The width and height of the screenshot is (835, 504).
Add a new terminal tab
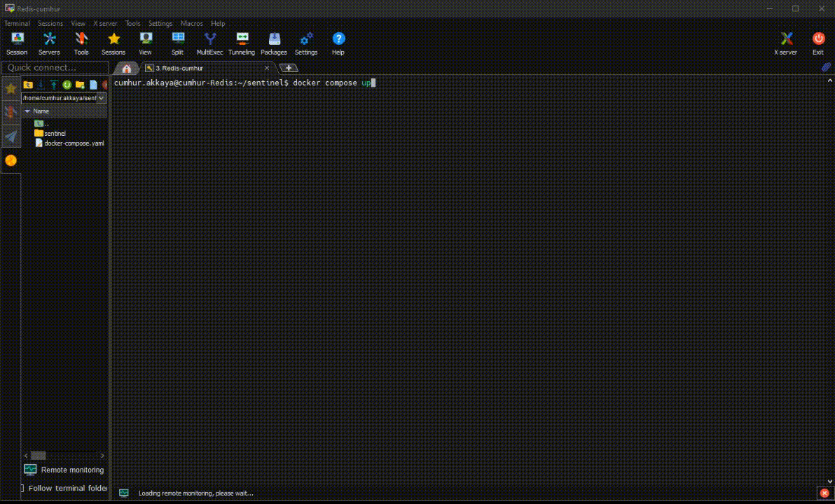pos(289,68)
